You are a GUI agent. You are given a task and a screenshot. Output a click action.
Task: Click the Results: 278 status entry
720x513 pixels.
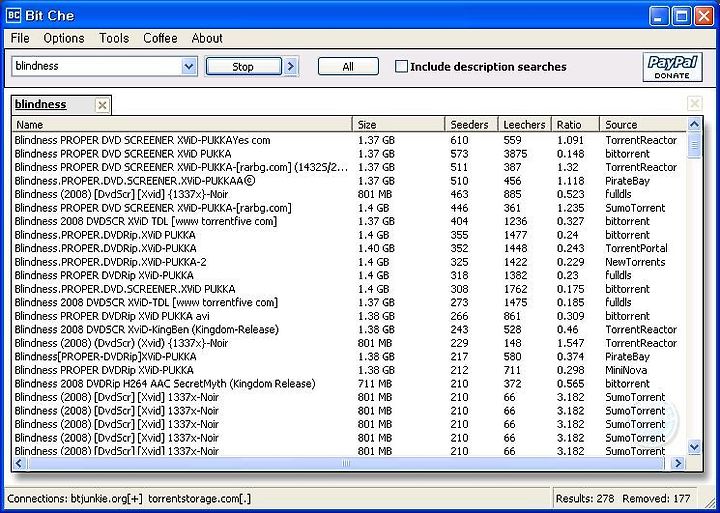click(x=585, y=498)
